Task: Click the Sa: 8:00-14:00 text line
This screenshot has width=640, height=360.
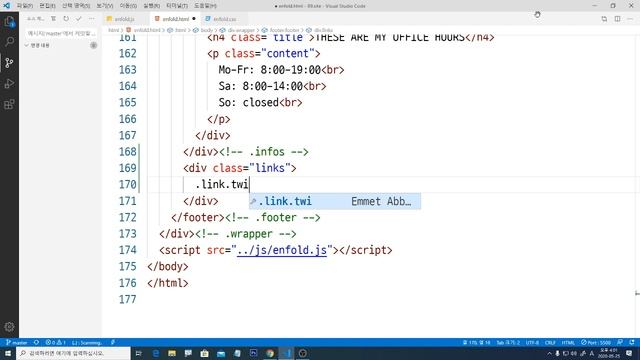Action: (x=272, y=86)
